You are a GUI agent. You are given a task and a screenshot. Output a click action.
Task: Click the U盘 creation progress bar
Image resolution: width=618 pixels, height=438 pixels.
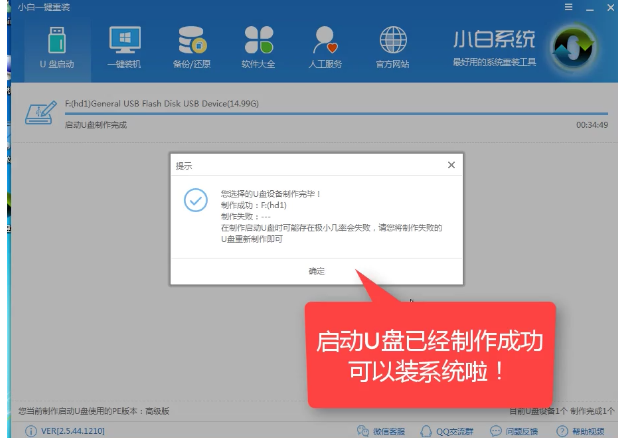coord(336,114)
